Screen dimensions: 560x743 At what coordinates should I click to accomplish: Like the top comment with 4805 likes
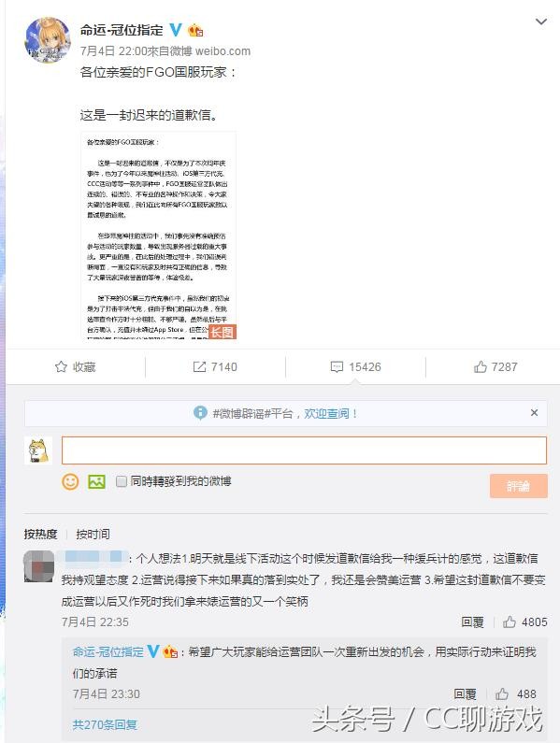[510, 622]
